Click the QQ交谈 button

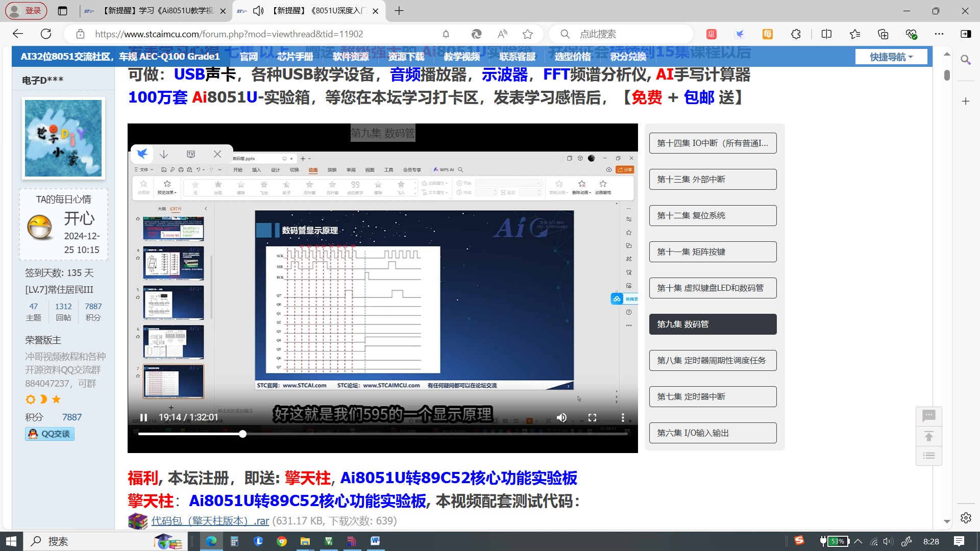(x=50, y=434)
